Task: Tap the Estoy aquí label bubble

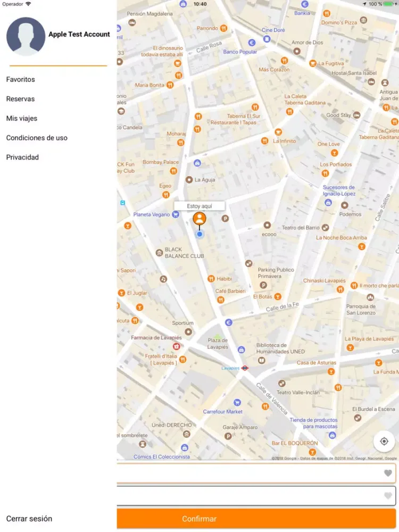Action: 199,206
